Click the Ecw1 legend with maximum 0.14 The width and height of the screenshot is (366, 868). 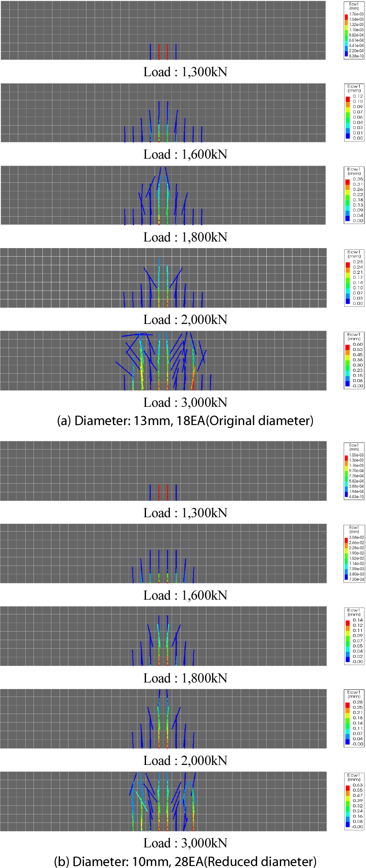354,636
